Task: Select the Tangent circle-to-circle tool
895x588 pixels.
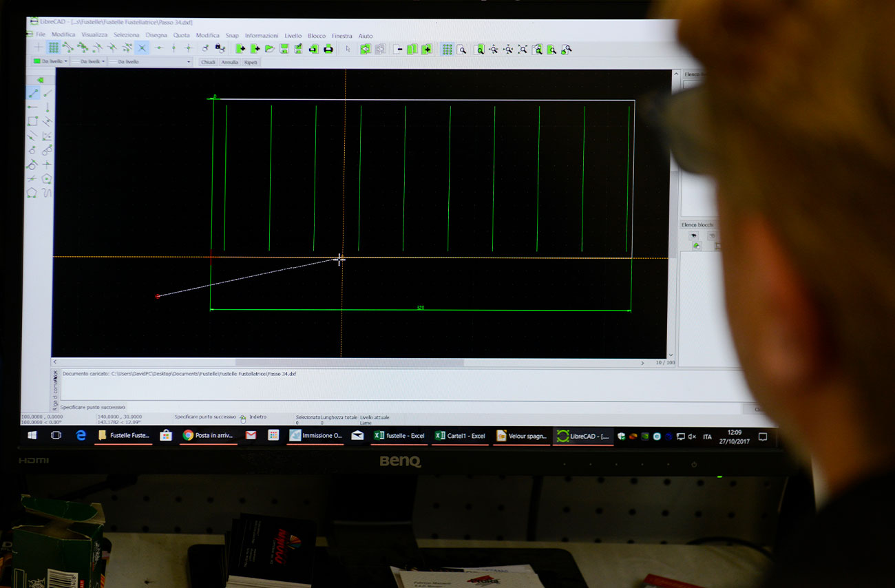Action: [47, 150]
